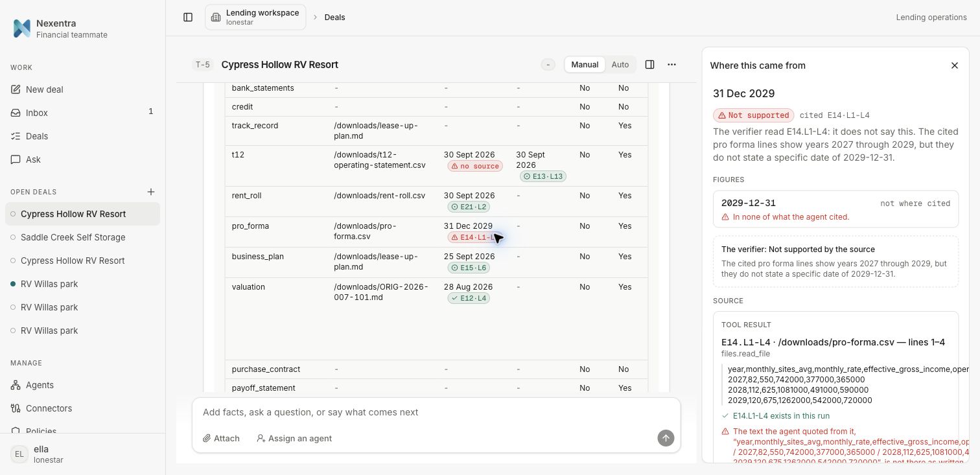
Task: Select the Policies menu item
Action: pyautogui.click(x=82, y=430)
